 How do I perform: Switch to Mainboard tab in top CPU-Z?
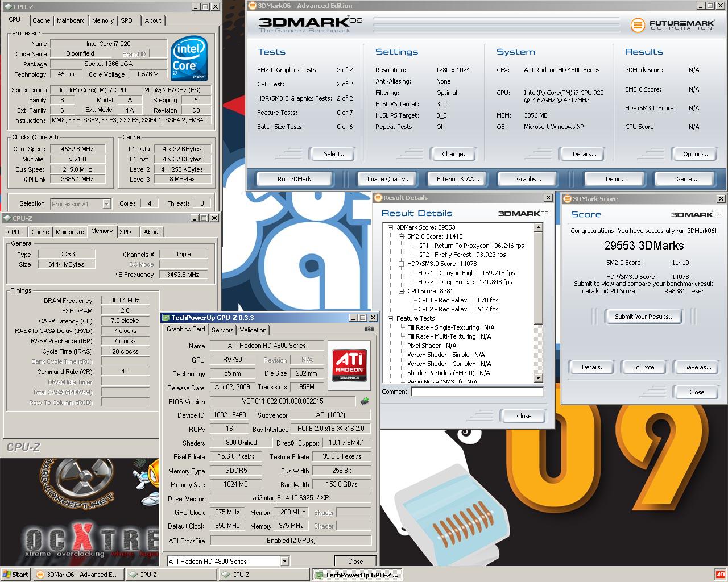71,20
